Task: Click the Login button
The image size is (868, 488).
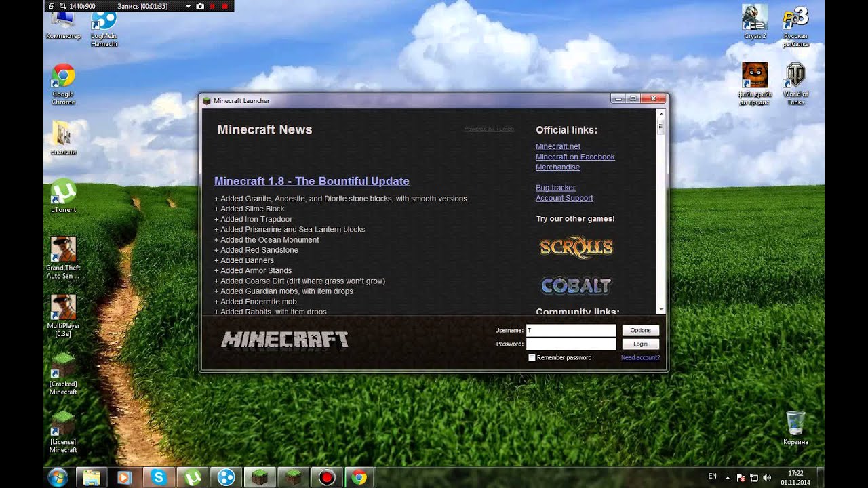Action: point(640,344)
